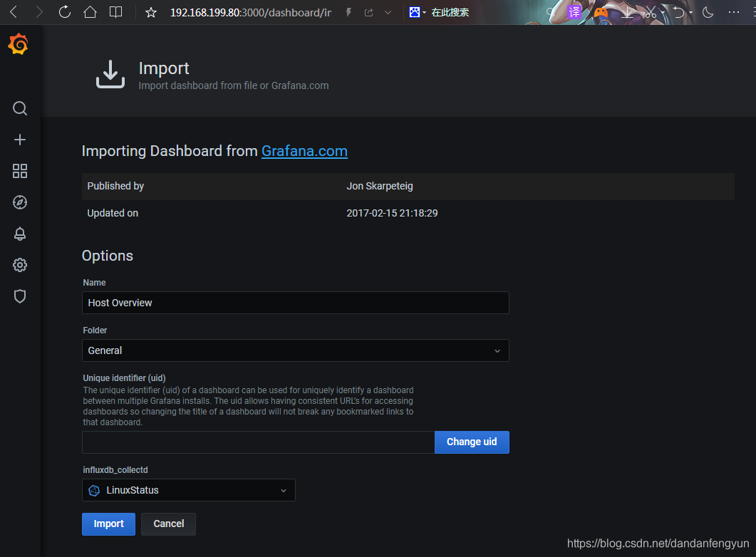Image resolution: width=756 pixels, height=557 pixels.
Task: Click the Grafana logo home icon
Action: (x=19, y=44)
